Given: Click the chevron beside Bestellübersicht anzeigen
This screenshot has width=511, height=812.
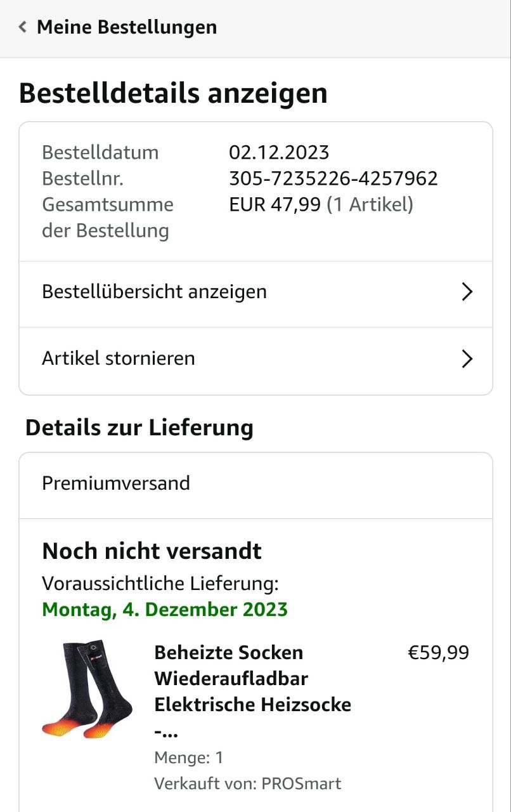Looking at the screenshot, I should (467, 292).
